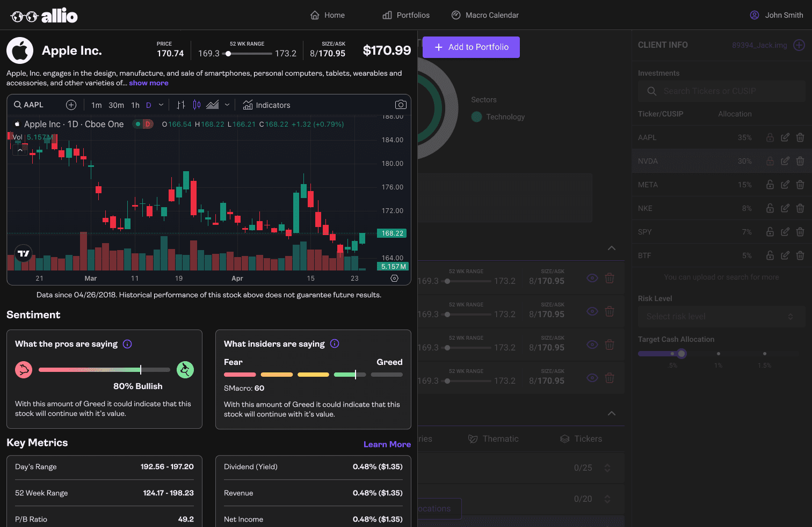
Task: Toggle the lock on the META allocation
Action: pos(770,185)
